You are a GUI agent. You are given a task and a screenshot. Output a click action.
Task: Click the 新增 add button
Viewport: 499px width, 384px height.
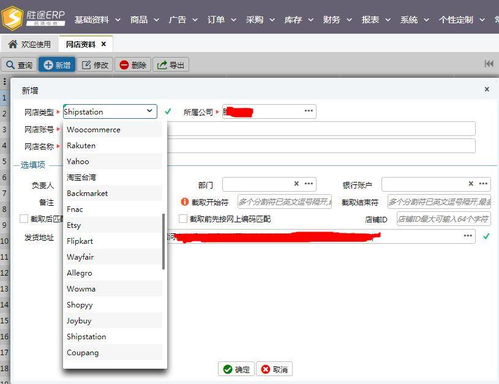click(57, 65)
